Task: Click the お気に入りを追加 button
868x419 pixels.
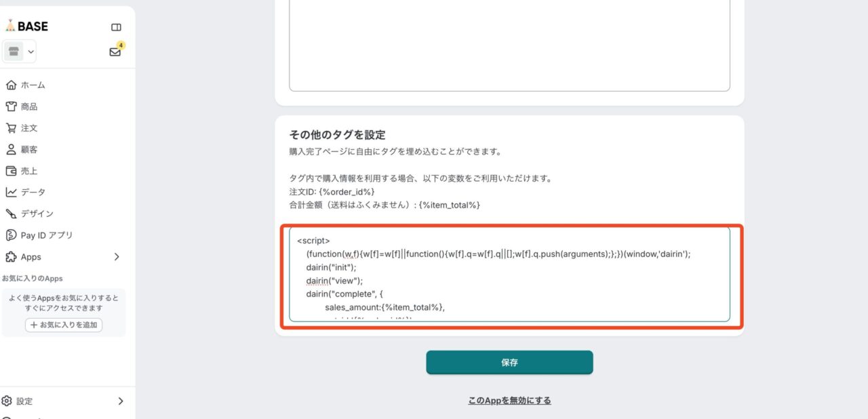Action: [64, 325]
